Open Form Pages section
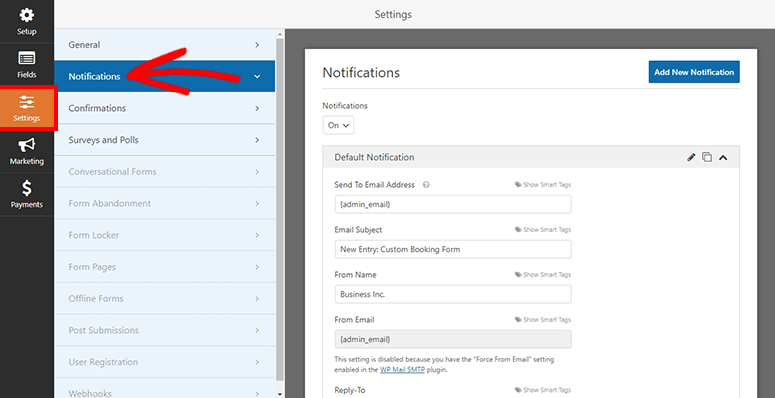This screenshot has height=398, width=775. click(165, 266)
